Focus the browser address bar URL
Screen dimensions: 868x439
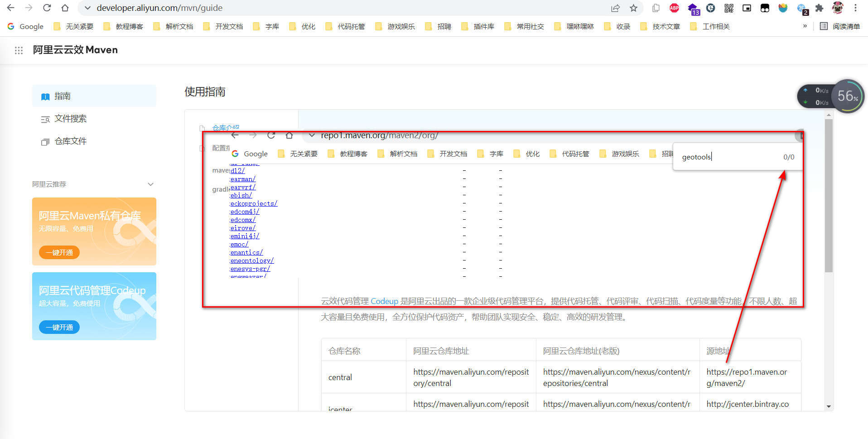[x=159, y=8]
